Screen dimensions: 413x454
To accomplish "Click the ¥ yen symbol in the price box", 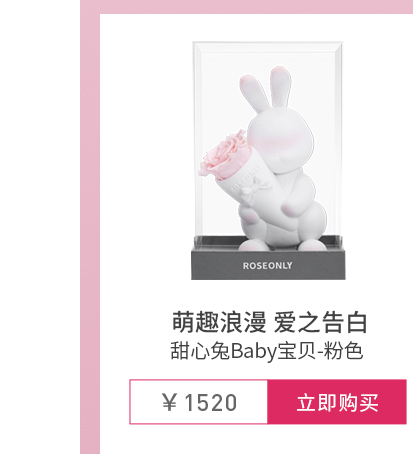I will click(169, 402).
